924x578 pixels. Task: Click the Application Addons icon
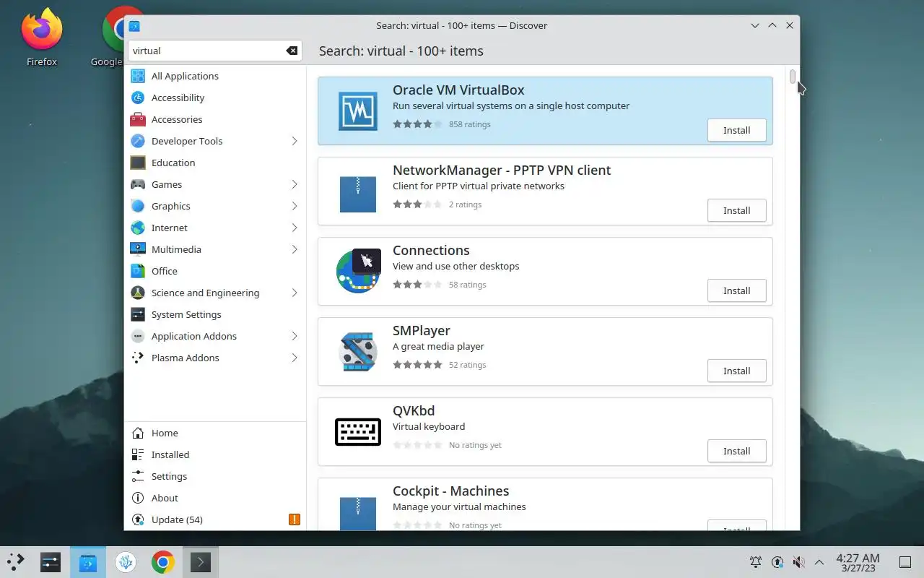(x=138, y=336)
